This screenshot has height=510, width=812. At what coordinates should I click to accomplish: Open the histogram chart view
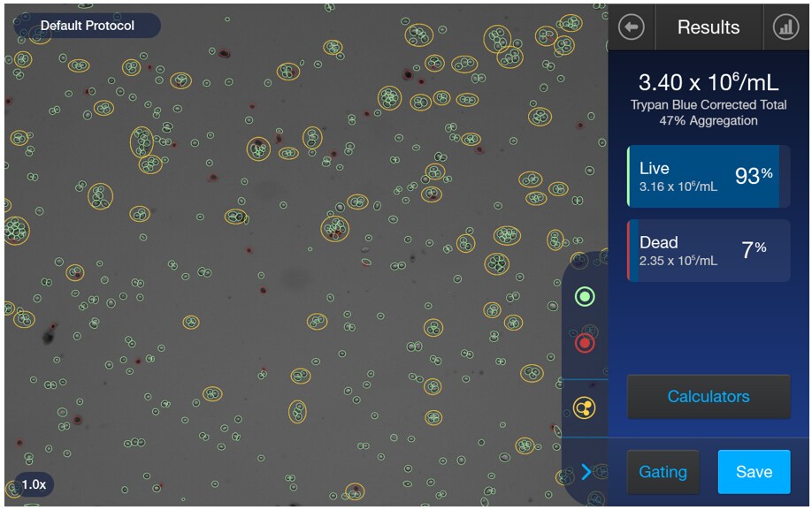pos(785,27)
